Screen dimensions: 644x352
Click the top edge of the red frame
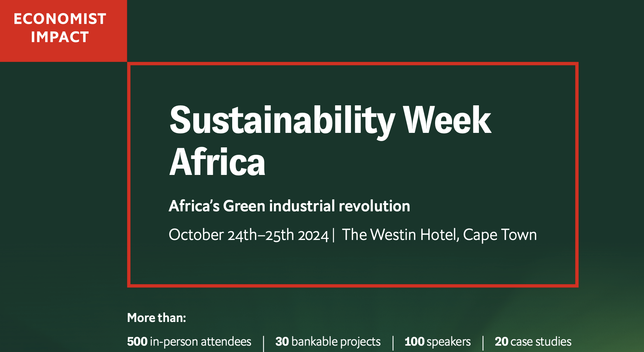[x=353, y=64]
